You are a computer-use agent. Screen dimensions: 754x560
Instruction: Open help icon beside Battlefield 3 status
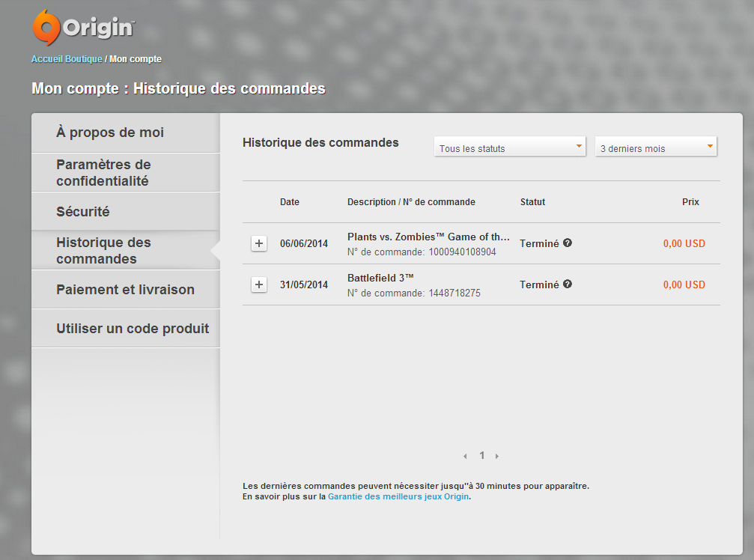[x=568, y=284]
